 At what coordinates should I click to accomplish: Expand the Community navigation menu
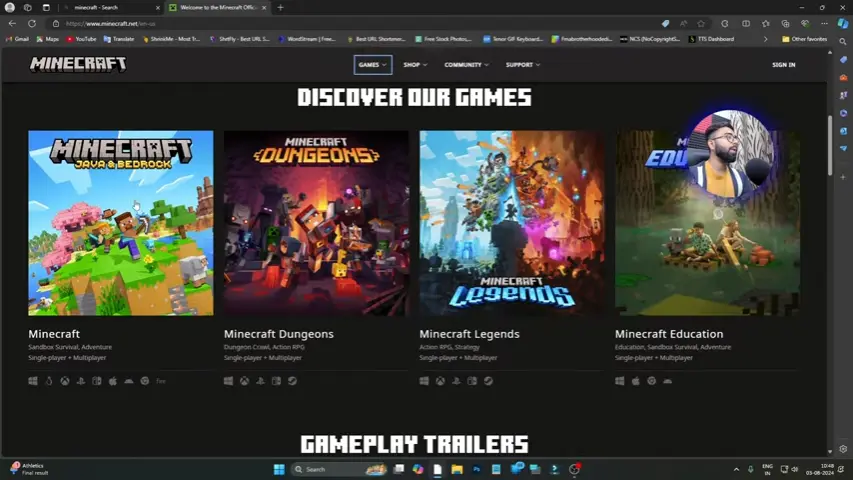tap(466, 65)
